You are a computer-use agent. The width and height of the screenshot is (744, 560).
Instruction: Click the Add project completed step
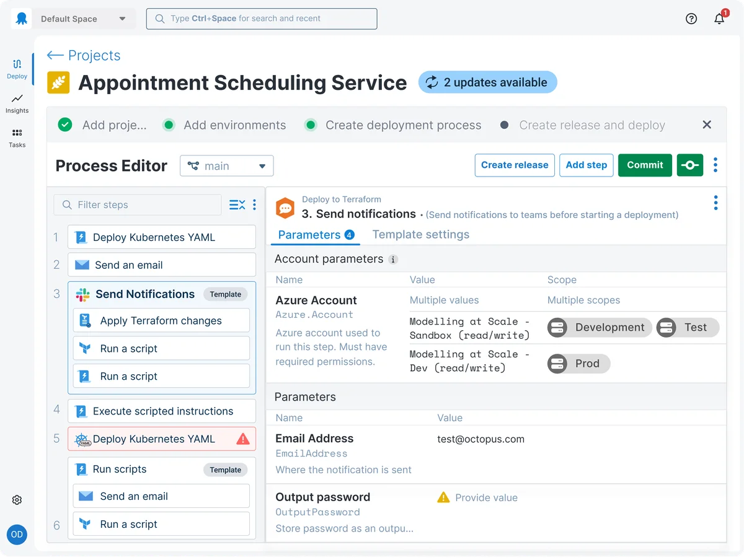(103, 125)
